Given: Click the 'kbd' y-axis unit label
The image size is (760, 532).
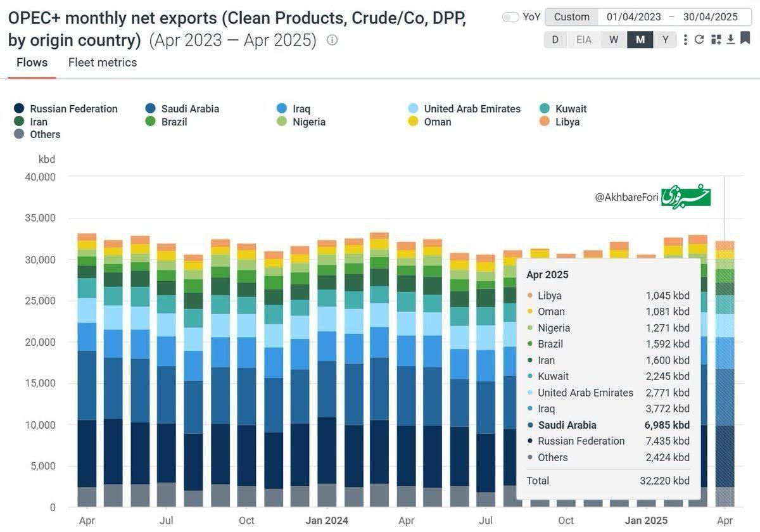Looking at the screenshot, I should [47, 159].
